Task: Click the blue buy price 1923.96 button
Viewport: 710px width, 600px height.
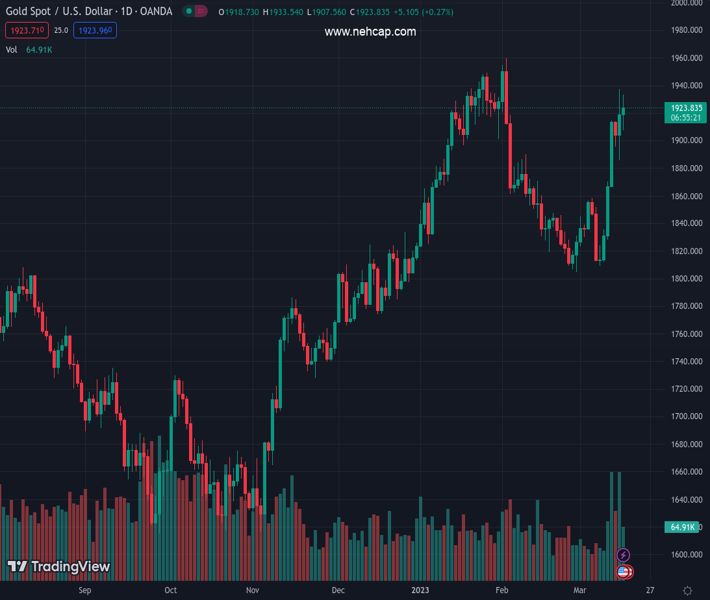Action: click(x=95, y=31)
